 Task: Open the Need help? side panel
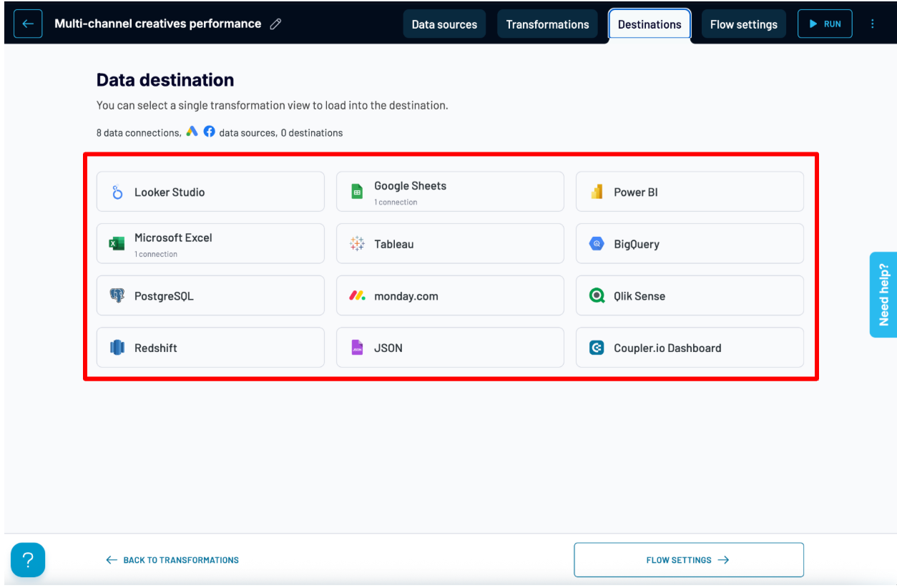pyautogui.click(x=883, y=295)
